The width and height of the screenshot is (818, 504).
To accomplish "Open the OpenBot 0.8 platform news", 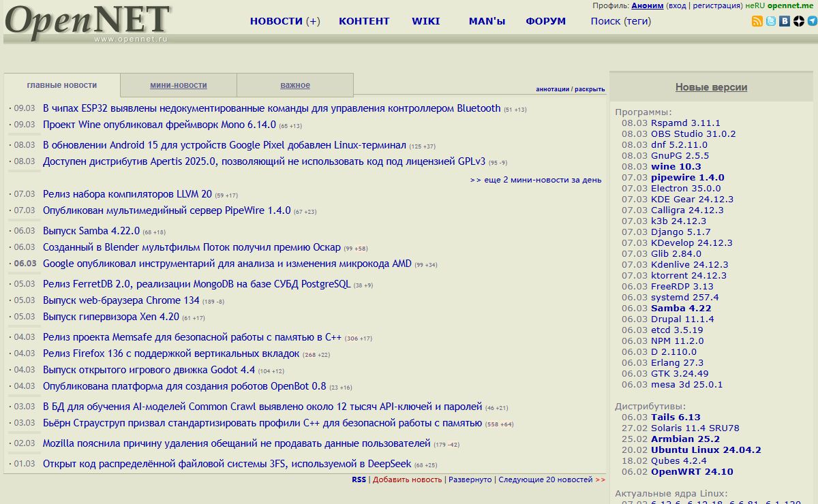I will click(x=185, y=386).
